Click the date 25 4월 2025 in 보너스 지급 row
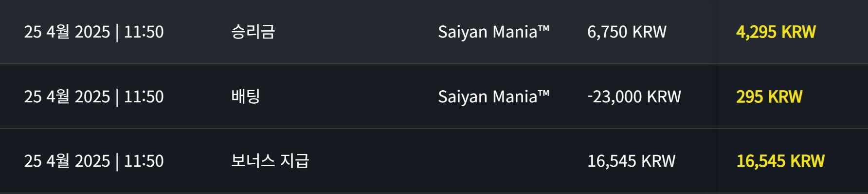 click(67, 161)
